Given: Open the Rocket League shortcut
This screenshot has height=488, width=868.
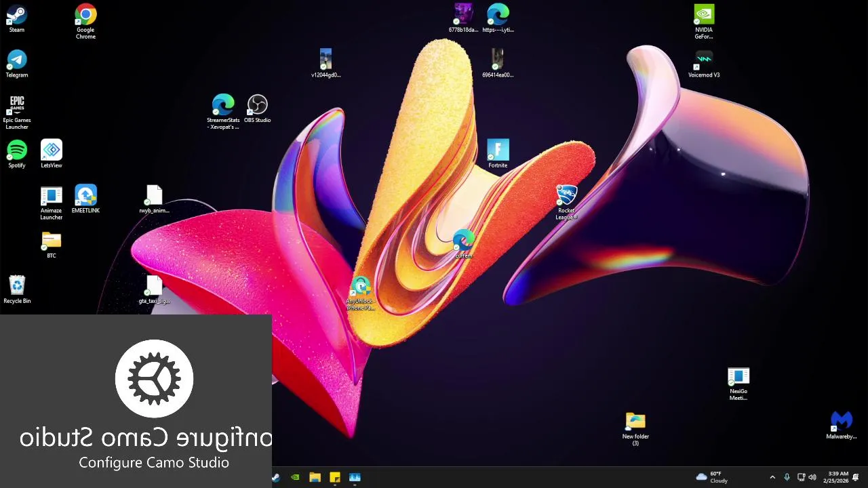Looking at the screenshot, I should 566,203.
